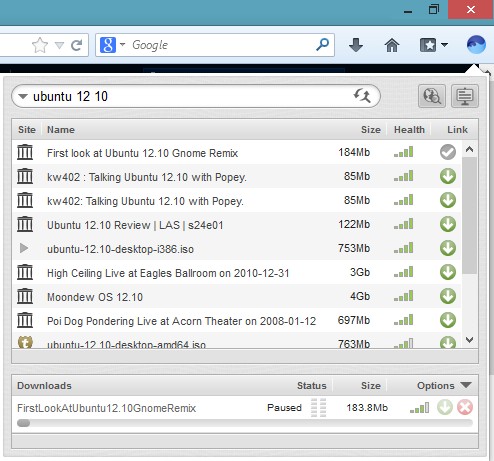Open the URL history dropdown arrow
494x461 pixels.
pos(59,45)
